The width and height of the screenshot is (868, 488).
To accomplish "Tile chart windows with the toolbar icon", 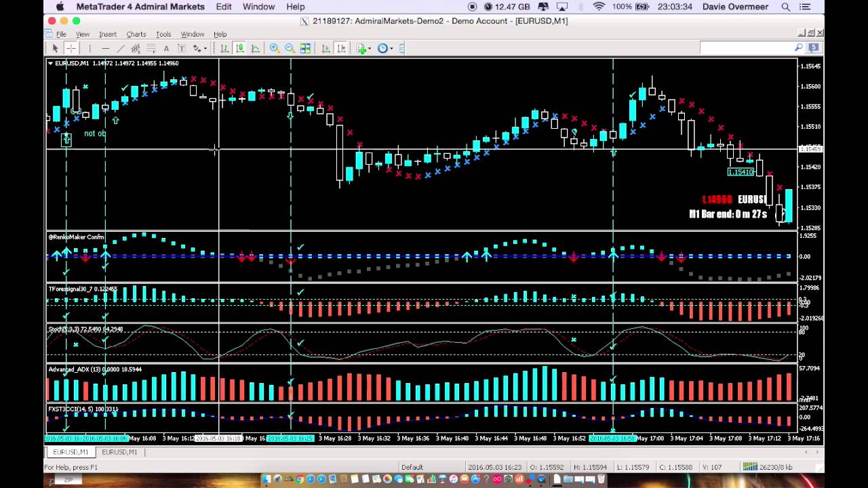I will [305, 48].
